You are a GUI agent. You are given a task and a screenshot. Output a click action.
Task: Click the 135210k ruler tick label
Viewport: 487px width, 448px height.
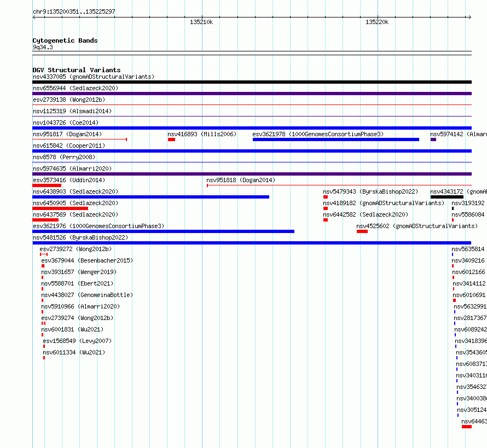pos(201,22)
